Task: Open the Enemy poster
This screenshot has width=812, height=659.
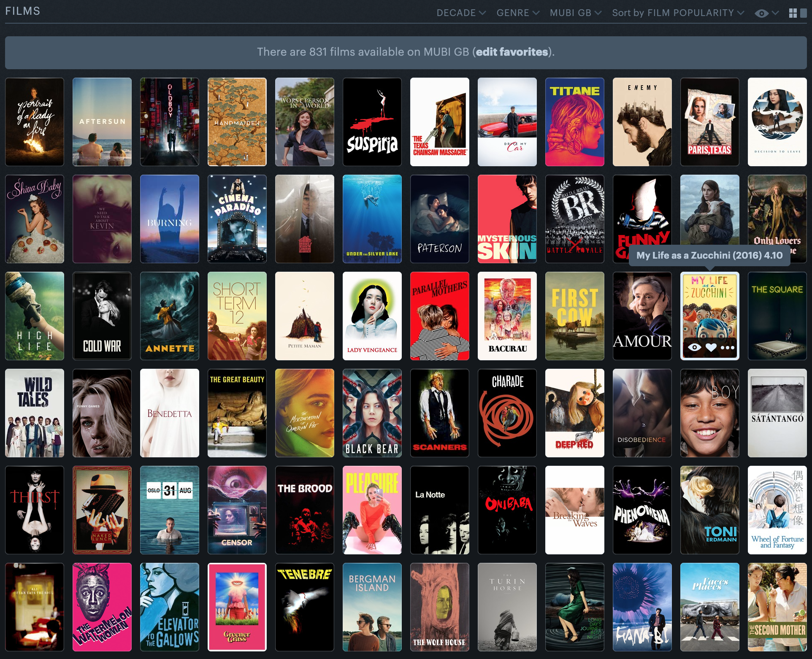Action: [x=642, y=122]
